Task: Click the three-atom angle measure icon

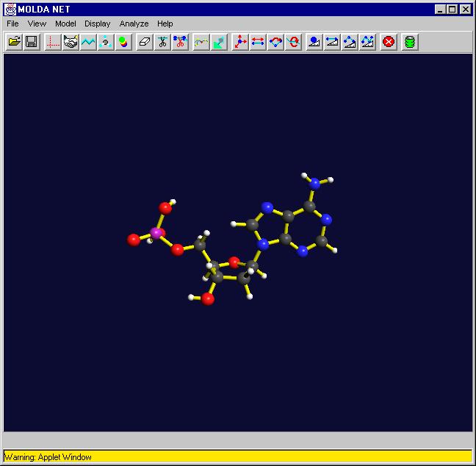Action: point(350,42)
